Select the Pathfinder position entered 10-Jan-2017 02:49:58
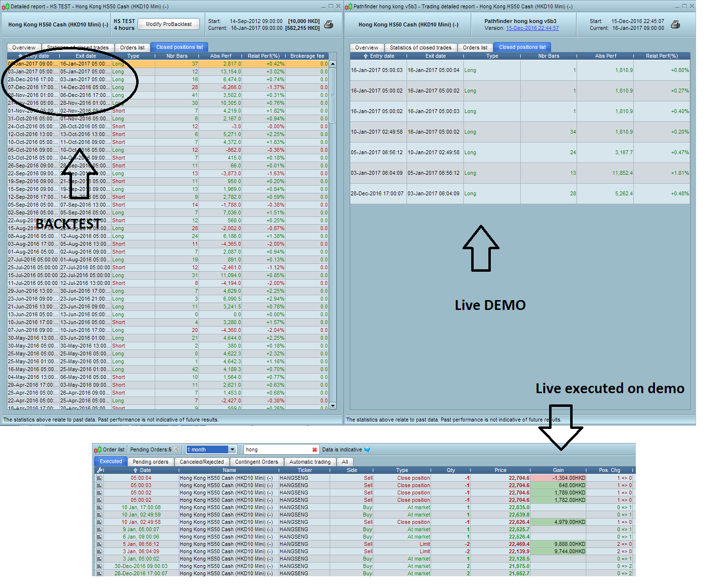 (x=520, y=132)
